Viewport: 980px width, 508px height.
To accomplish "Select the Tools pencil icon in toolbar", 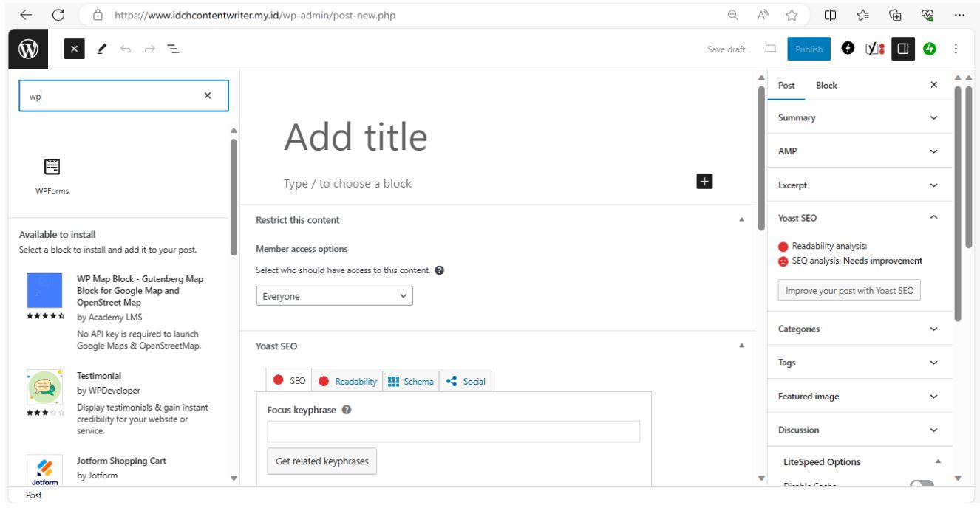I will point(103,48).
